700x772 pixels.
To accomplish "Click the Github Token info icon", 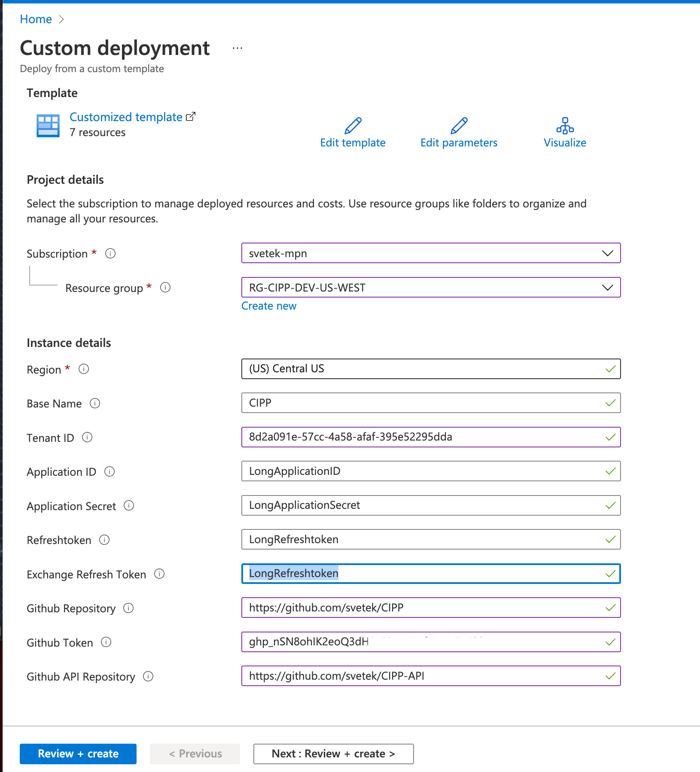I will point(105,642).
